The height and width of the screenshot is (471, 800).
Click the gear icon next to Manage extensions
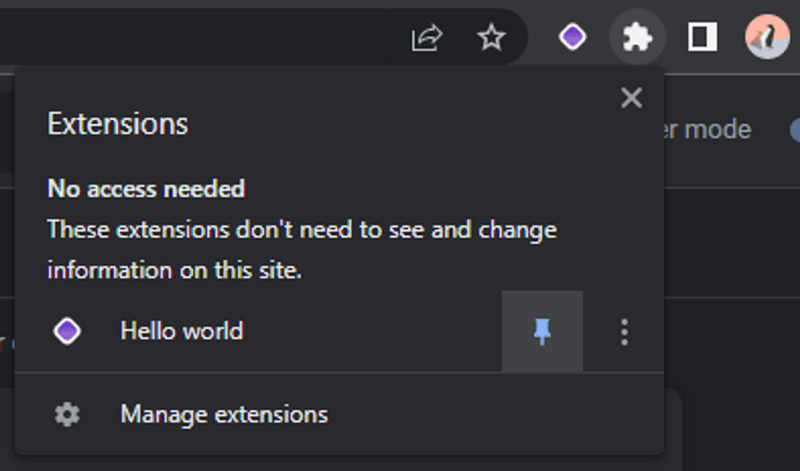click(67, 414)
